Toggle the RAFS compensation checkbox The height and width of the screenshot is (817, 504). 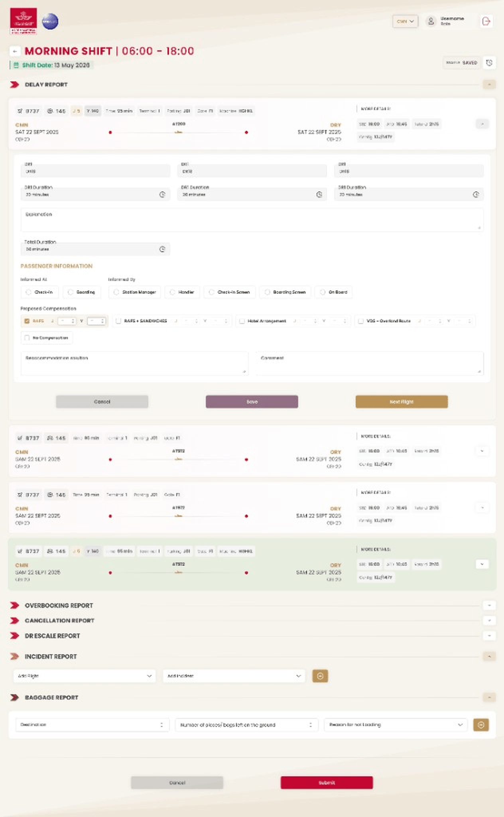coord(27,321)
